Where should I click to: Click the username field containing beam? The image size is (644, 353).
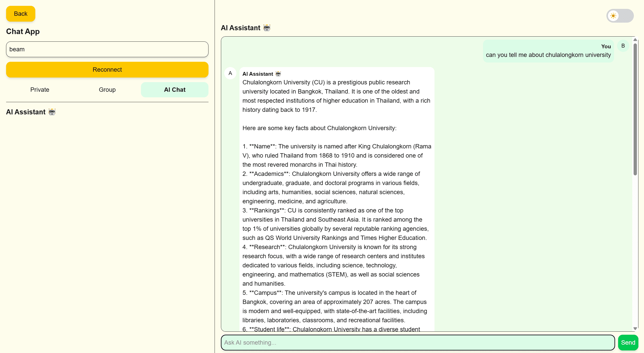(107, 49)
